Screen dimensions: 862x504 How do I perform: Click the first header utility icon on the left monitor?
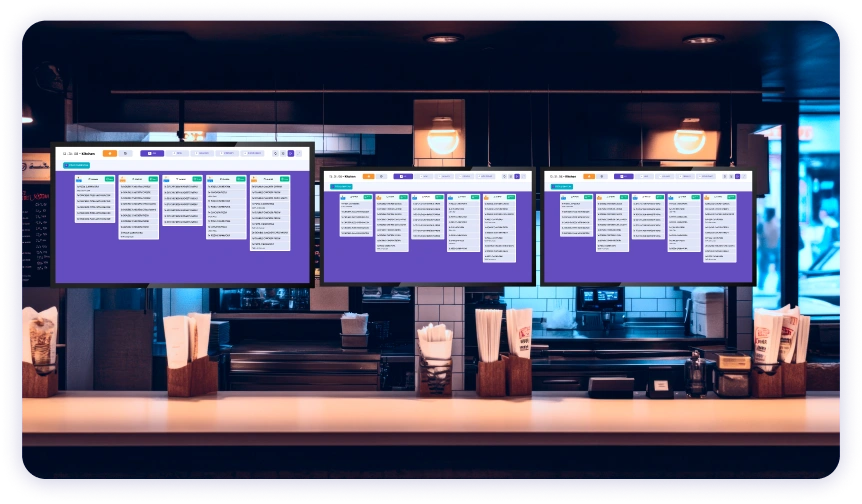275,153
